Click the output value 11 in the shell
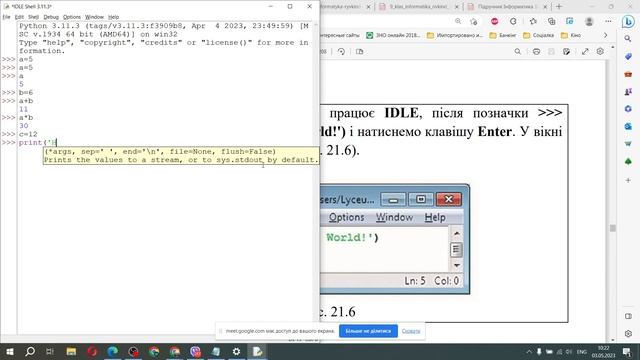Viewport: 640px width, 360px height. [x=24, y=109]
